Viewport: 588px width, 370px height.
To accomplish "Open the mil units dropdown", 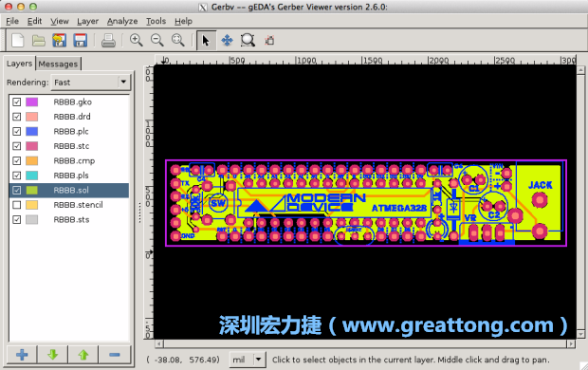I will 248,360.
